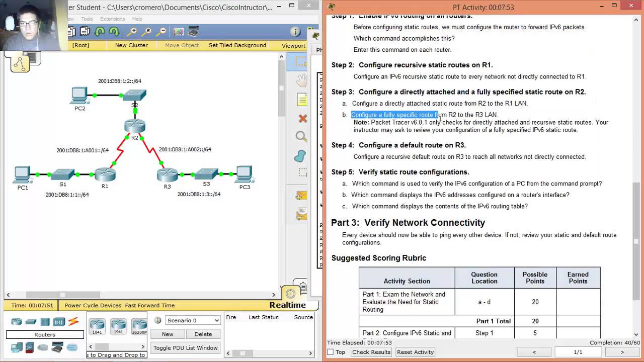Choose the Add Simple PDU envelope tool

click(x=301, y=196)
